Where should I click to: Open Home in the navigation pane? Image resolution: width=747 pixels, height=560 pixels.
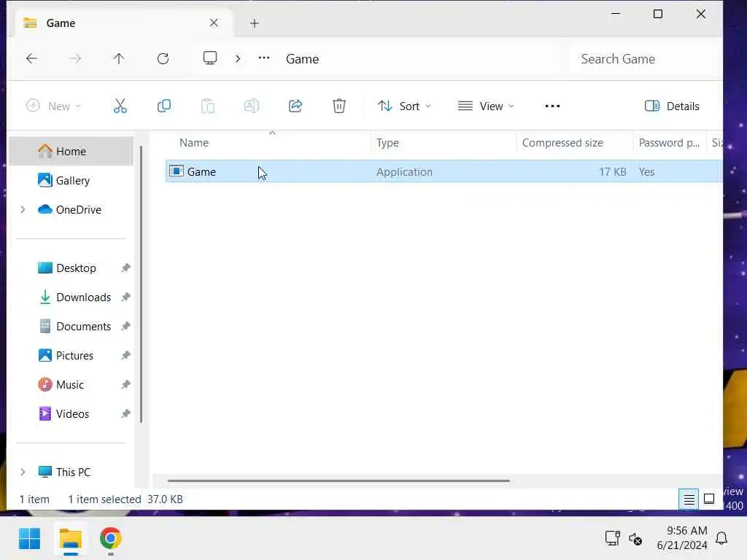pyautogui.click(x=71, y=152)
